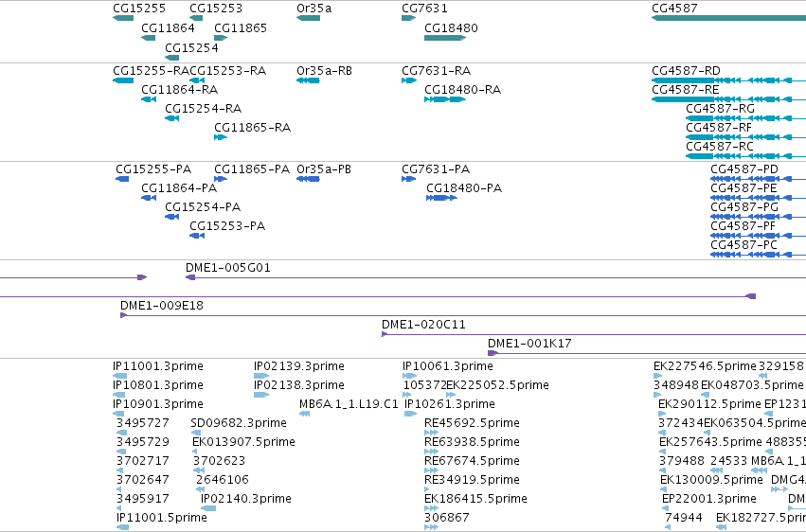Click the 'CG11864' gene label

[x=168, y=27]
